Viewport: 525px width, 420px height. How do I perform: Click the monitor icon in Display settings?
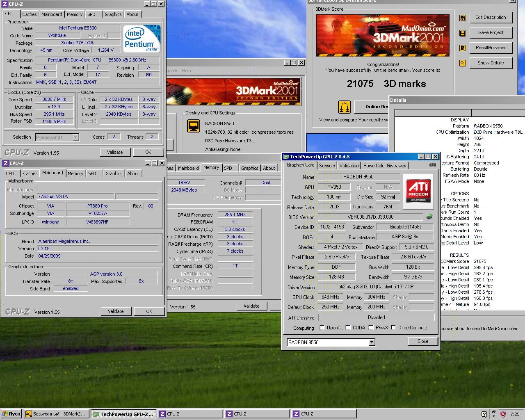(x=194, y=126)
